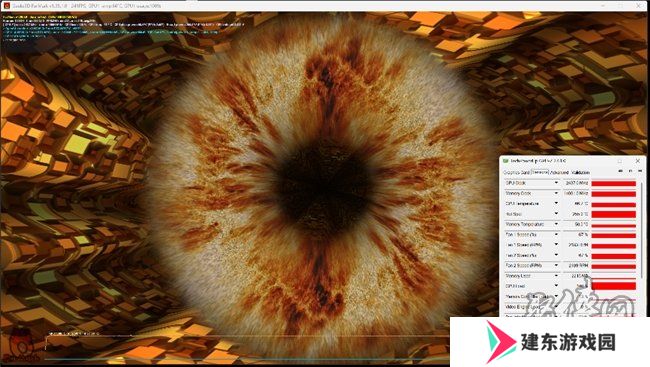Image resolution: width=650 pixels, height=367 pixels.
Task: Click the GPU Clock reading value
Action: point(576,183)
